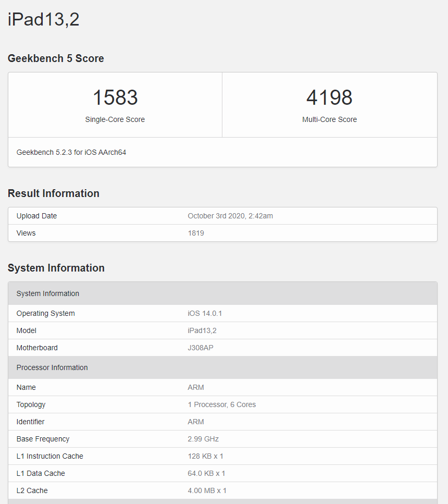Select the 64.0 KB x 1 value
Viewport: 448px width, 504px height.
(206, 473)
